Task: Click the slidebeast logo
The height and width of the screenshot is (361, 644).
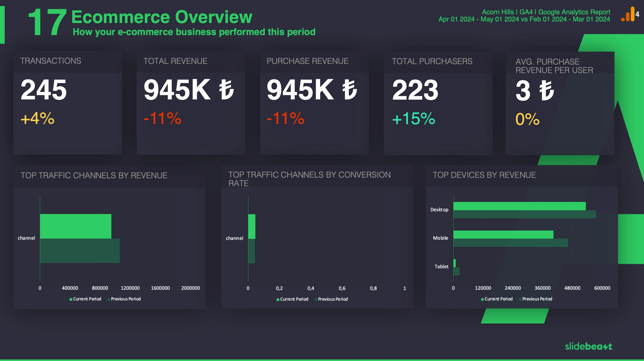Action: (x=589, y=346)
